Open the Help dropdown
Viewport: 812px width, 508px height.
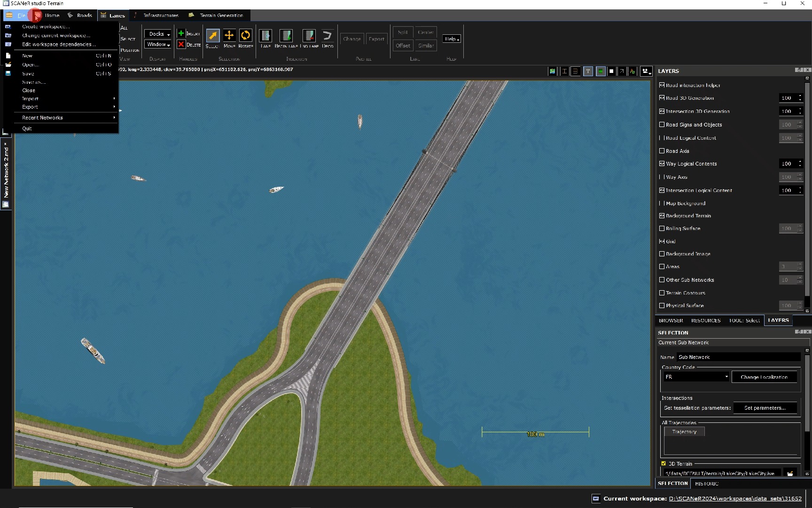click(x=452, y=39)
